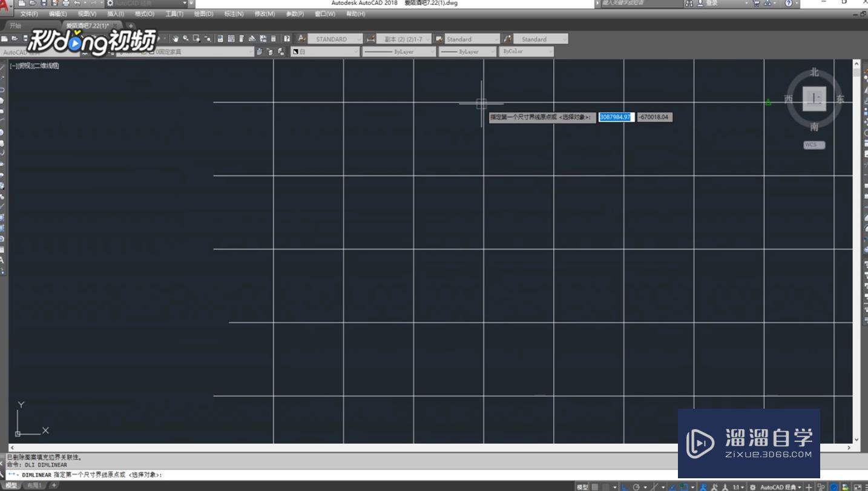This screenshot has height=491, width=868.
Task: Expand annotation scale 1:1 dropdown
Action: click(x=738, y=487)
